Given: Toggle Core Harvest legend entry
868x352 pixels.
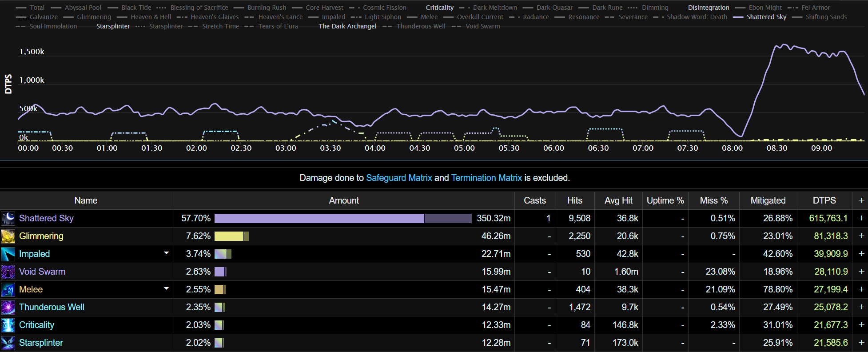Looking at the screenshot, I should point(318,8).
